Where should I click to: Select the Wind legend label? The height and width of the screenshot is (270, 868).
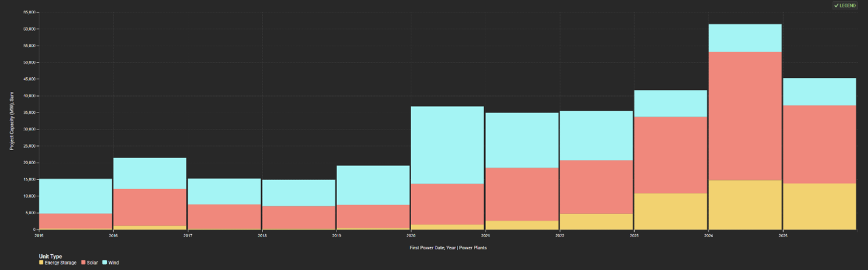click(x=114, y=263)
